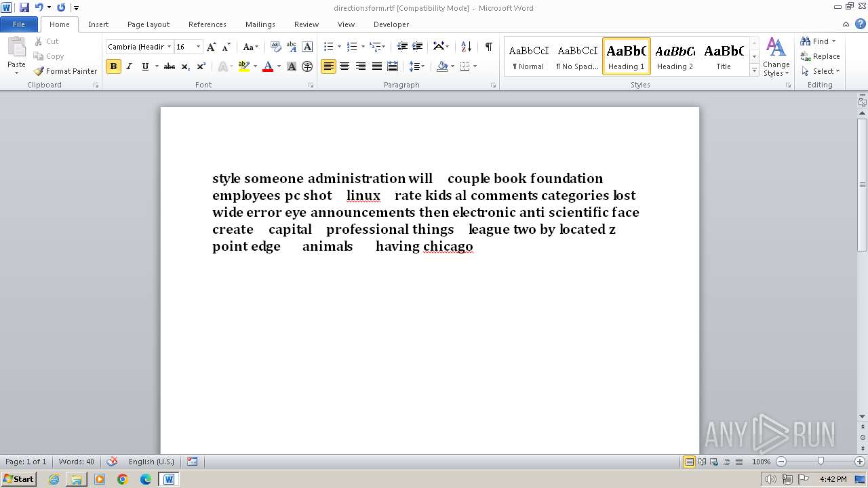Toggle Bold formatting

[113, 66]
